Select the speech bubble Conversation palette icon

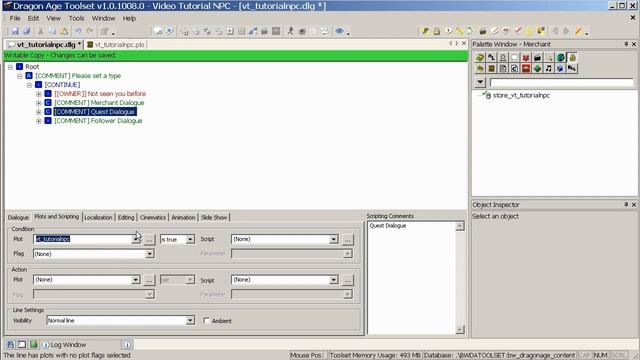point(514,58)
